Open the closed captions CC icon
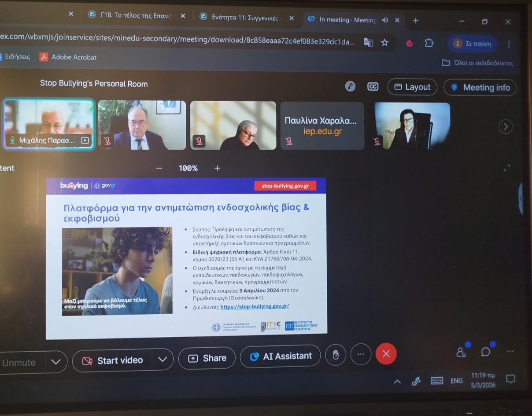Viewport: 532px width, 416px height. (373, 87)
